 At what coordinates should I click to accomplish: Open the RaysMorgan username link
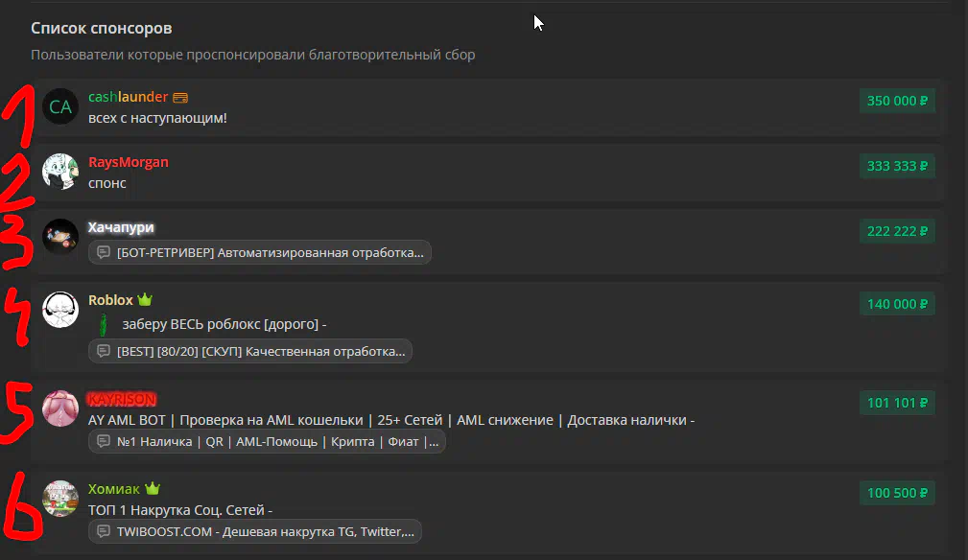(128, 162)
